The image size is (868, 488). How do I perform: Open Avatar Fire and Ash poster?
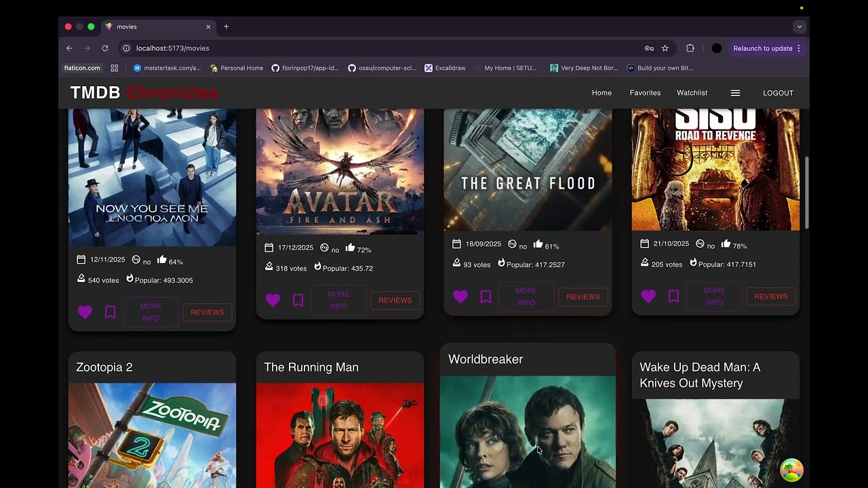(x=340, y=171)
